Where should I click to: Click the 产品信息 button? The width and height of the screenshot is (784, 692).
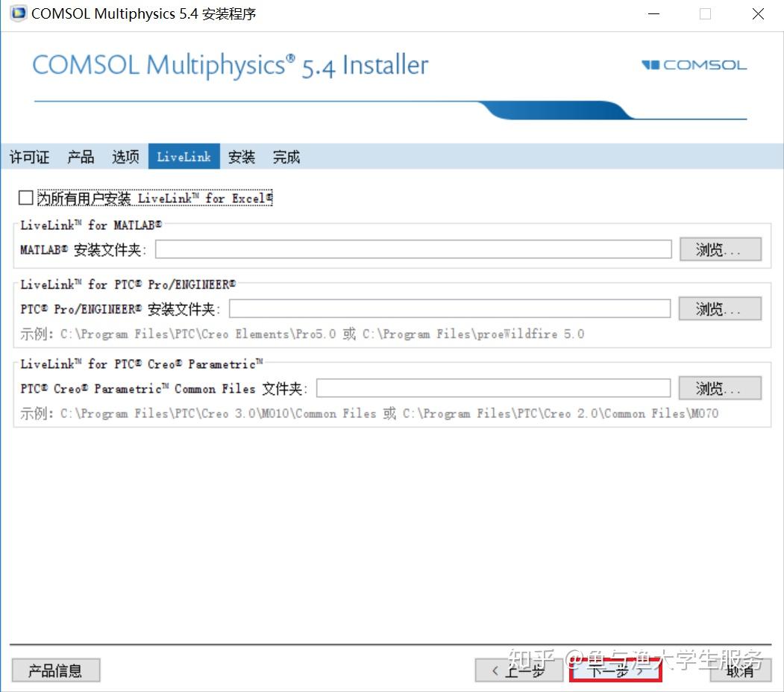[56, 670]
